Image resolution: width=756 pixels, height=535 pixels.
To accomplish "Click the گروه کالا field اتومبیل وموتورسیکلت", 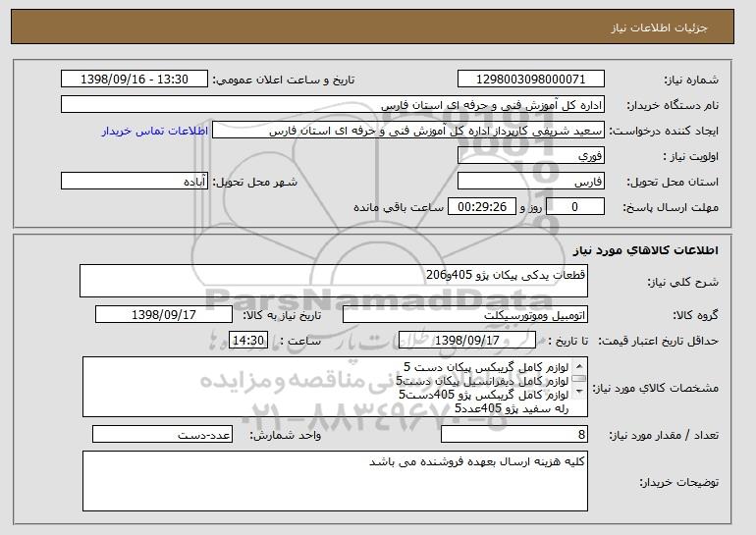I will click(465, 315).
